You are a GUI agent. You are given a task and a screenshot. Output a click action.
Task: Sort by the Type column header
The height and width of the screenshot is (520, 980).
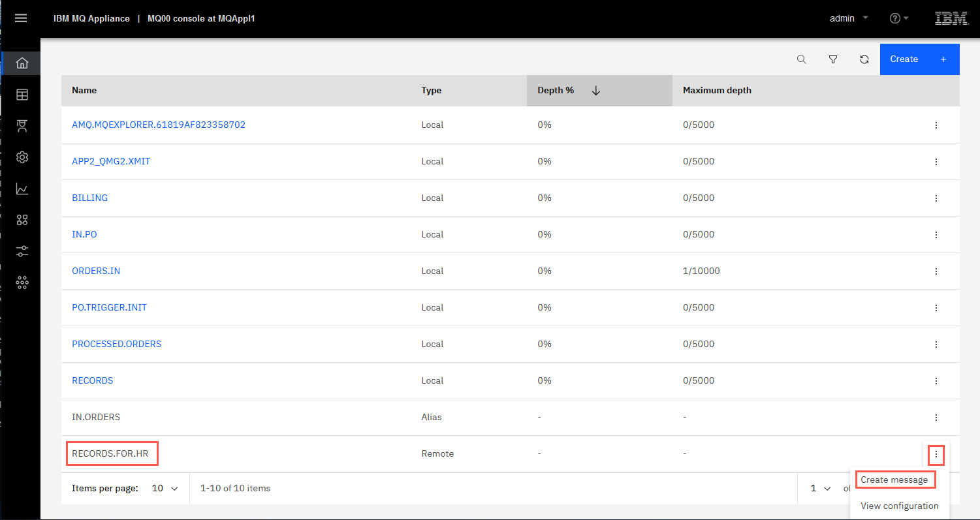pos(432,91)
